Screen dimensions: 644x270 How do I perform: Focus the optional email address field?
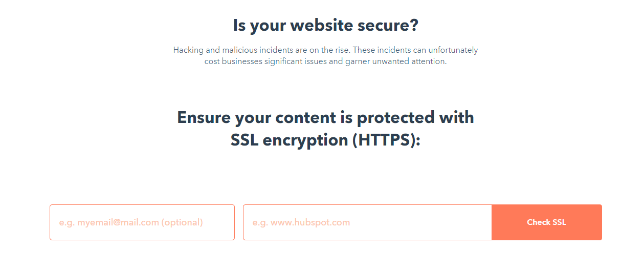tap(142, 222)
